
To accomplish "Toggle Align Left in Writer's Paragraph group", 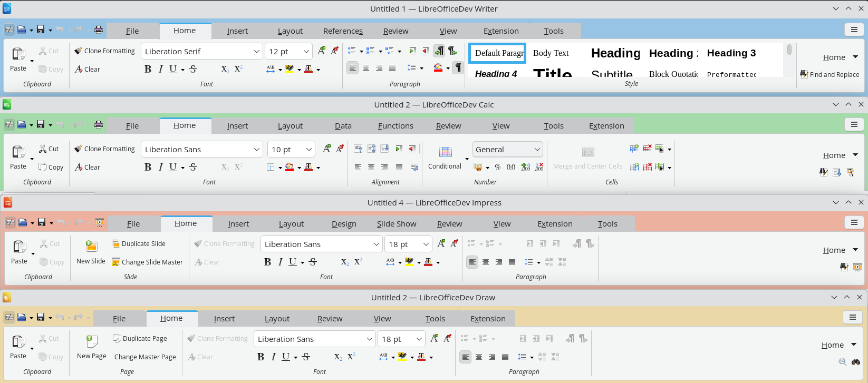I will point(352,68).
